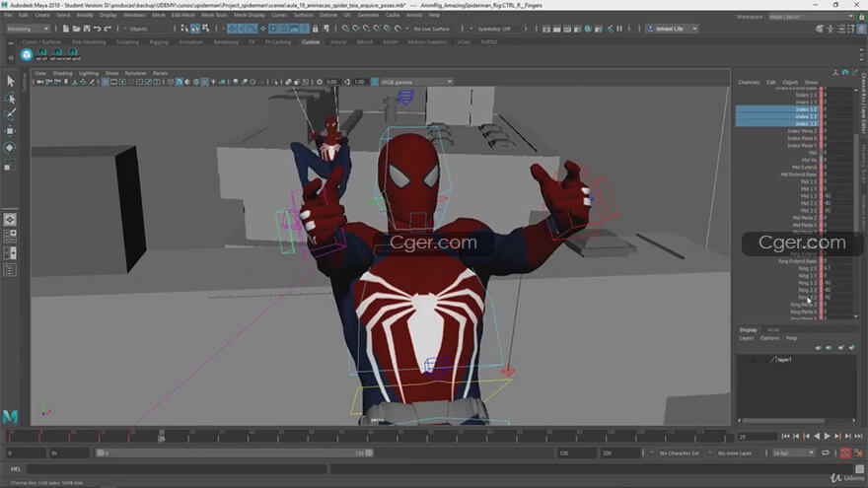Create a new scene from status line
The height and width of the screenshot is (488, 868).
coord(65,29)
